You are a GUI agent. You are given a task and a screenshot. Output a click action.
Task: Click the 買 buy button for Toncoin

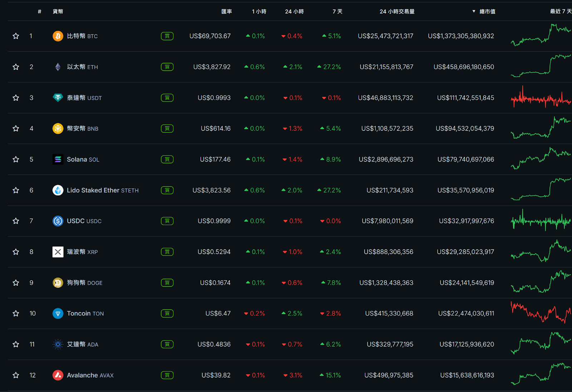[x=167, y=313]
